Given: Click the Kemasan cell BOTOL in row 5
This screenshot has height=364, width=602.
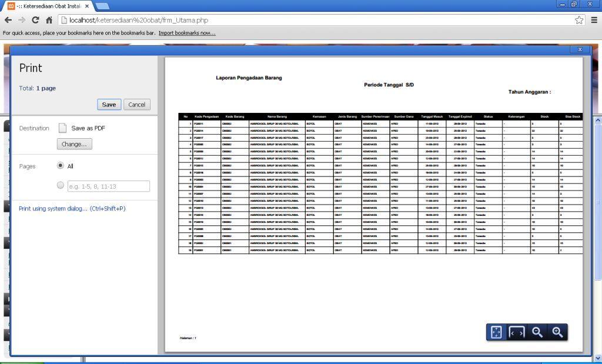Looking at the screenshot, I should 319,152.
